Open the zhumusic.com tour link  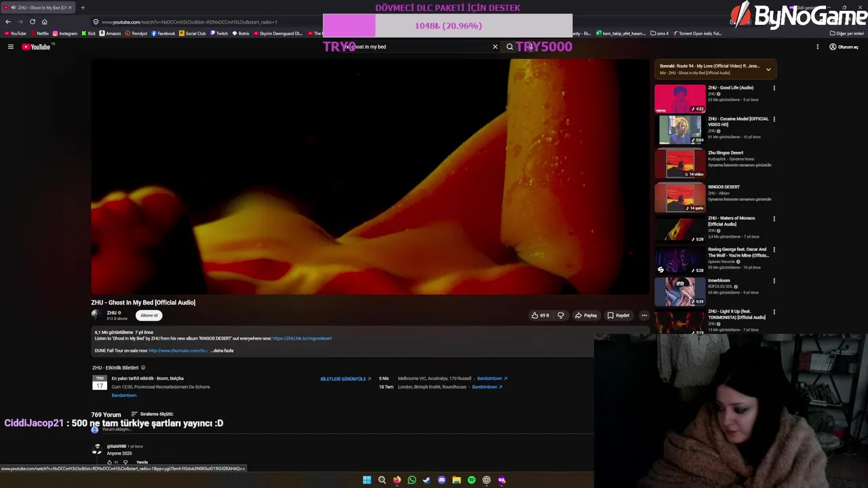pos(178,350)
